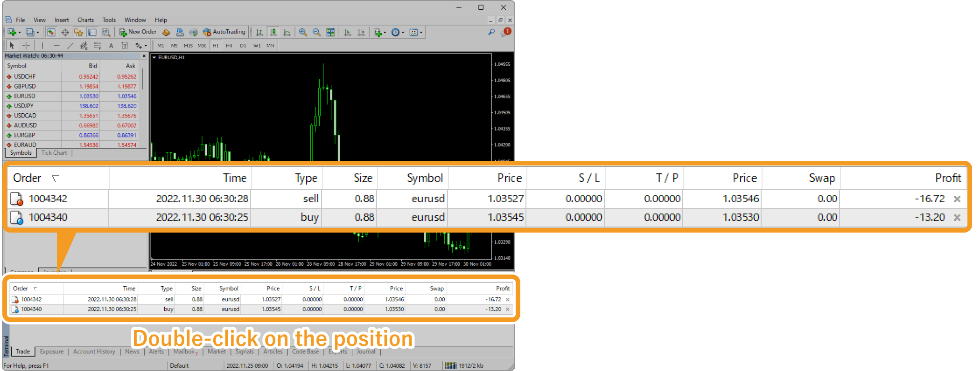Click the Market Watch vertical scrollbar
Screen dimensions: 980x371
tap(142, 79)
